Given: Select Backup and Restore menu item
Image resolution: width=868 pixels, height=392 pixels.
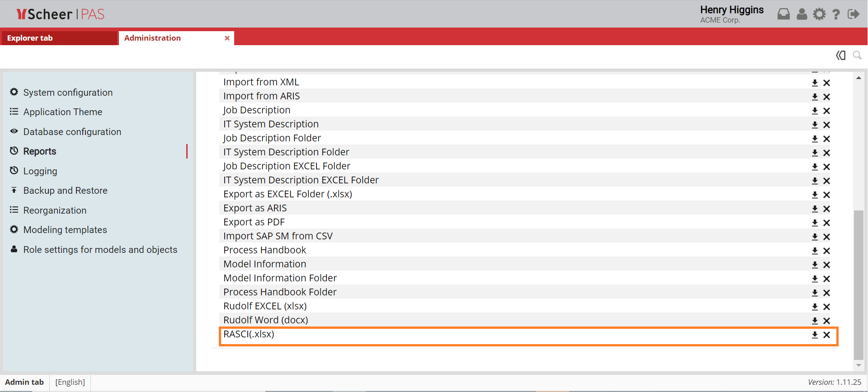Looking at the screenshot, I should point(65,191).
